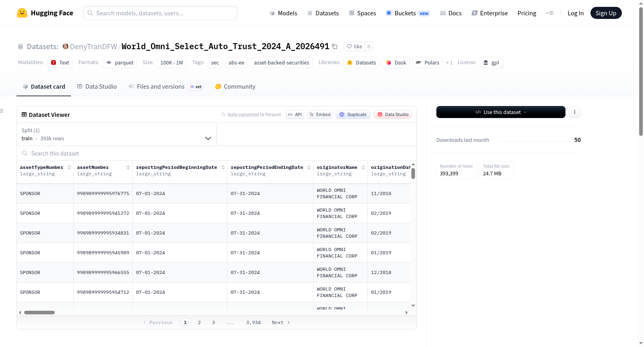
Task: Jump to page 3 of the table
Action: click(213, 322)
